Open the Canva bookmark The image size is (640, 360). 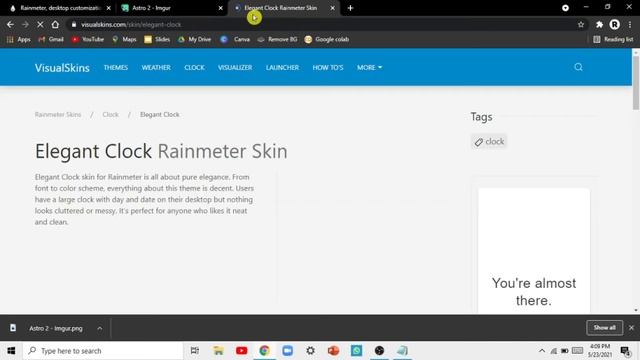tap(235, 39)
